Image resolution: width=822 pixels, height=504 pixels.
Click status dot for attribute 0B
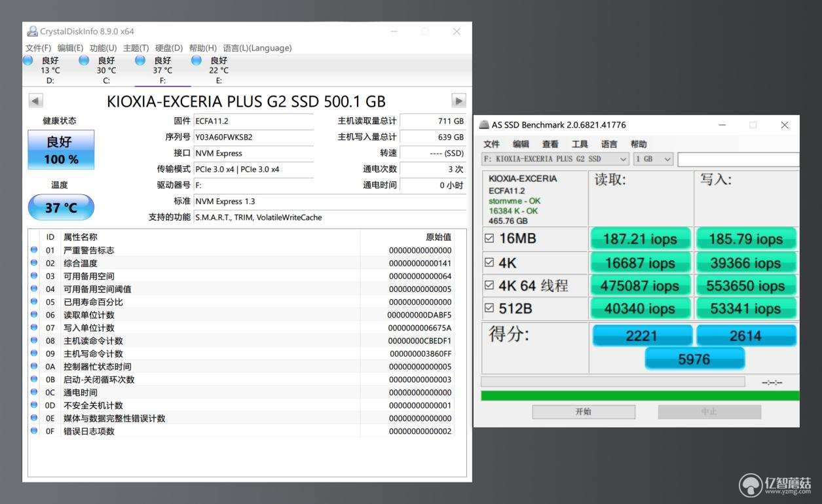pyautogui.click(x=34, y=379)
